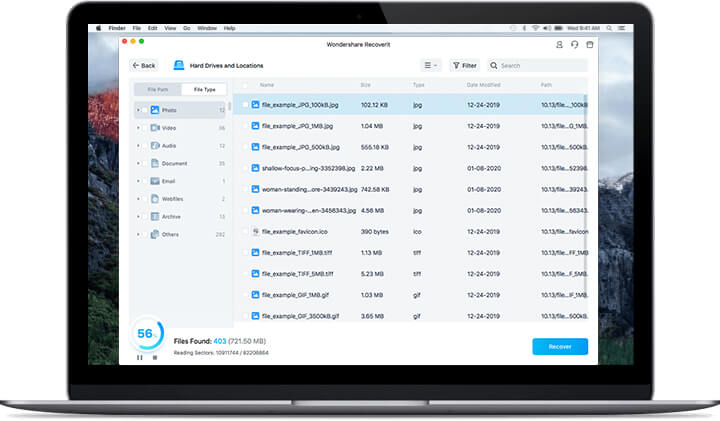
Task: Stop the scan
Action: click(155, 357)
